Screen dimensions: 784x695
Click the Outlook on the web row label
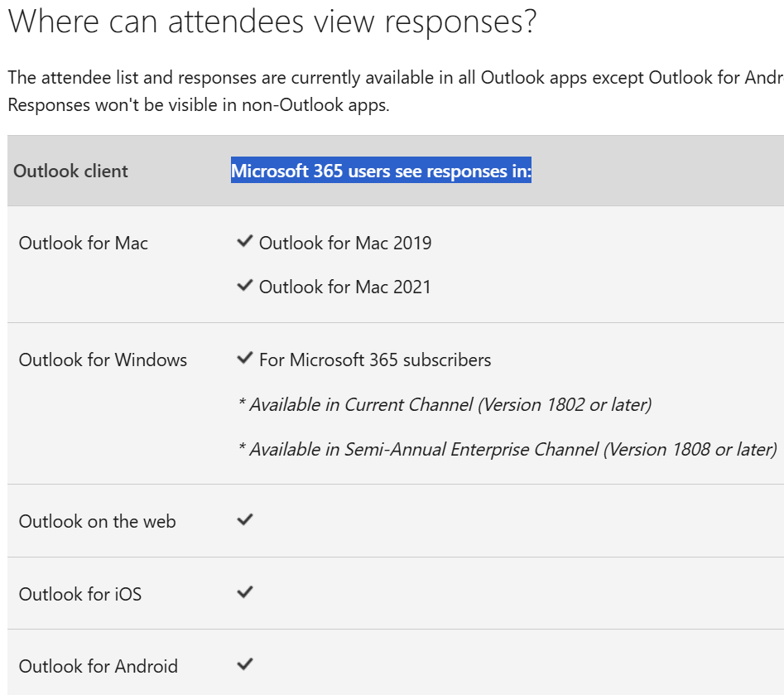point(98,521)
